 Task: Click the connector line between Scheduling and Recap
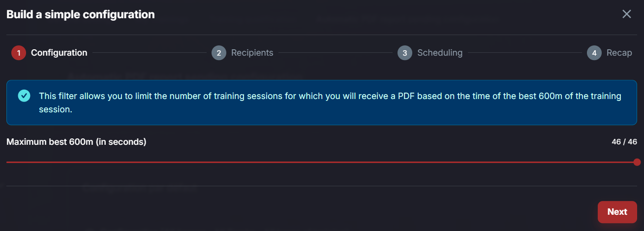(525, 53)
